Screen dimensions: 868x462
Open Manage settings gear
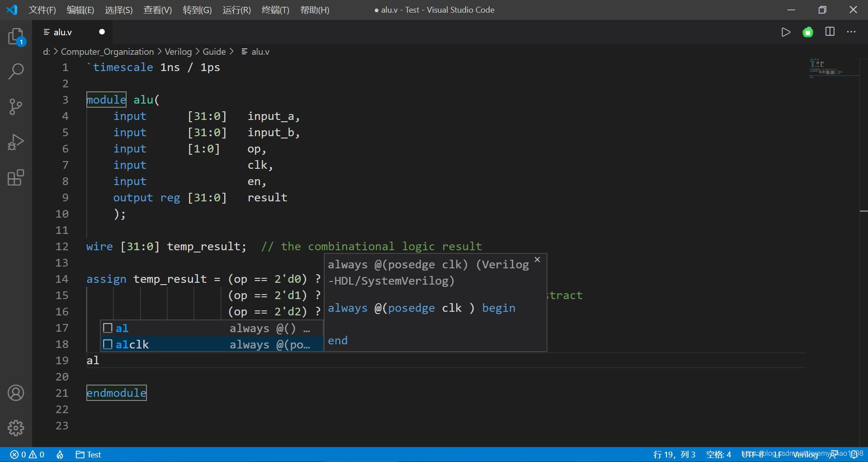(x=16, y=428)
